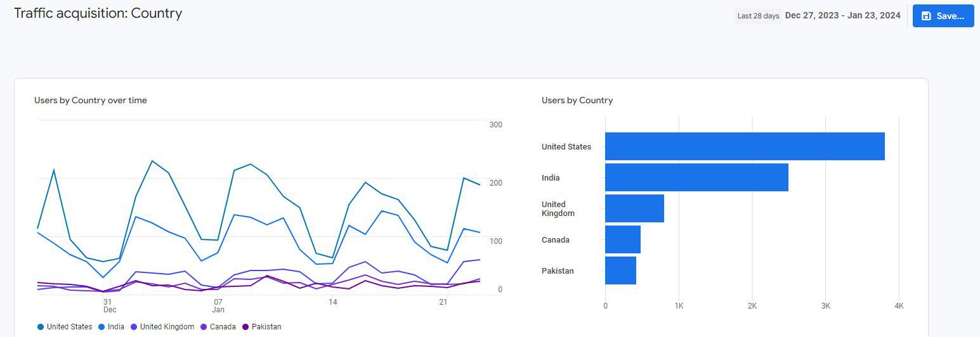Click the Traffic acquisition: Country page title
This screenshot has height=337, width=980.
tap(98, 13)
